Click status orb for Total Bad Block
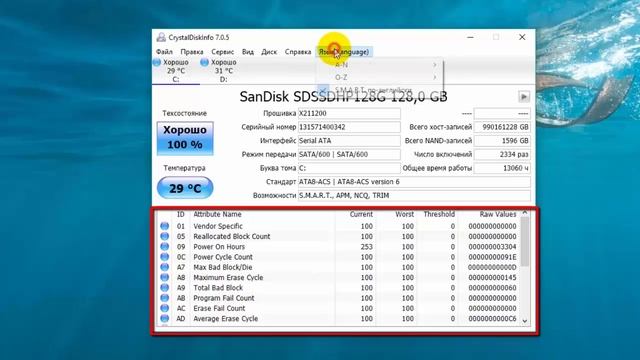Screen dimensions: 640x360 click(164, 287)
